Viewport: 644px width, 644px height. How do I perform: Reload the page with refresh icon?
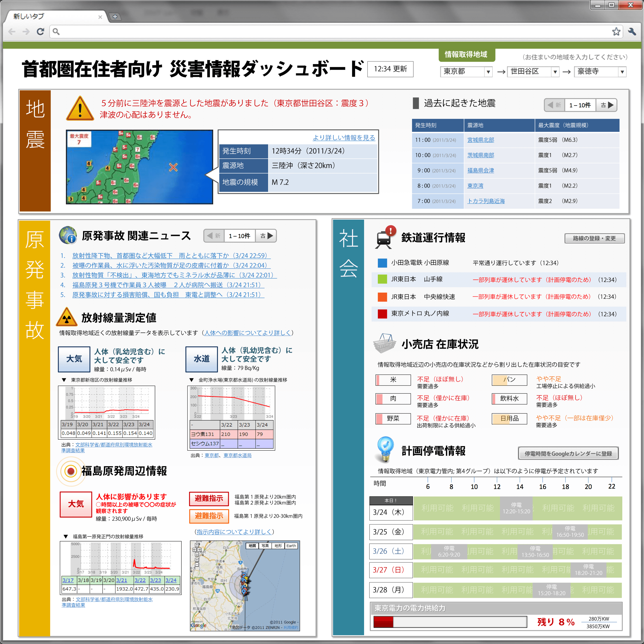pyautogui.click(x=40, y=32)
